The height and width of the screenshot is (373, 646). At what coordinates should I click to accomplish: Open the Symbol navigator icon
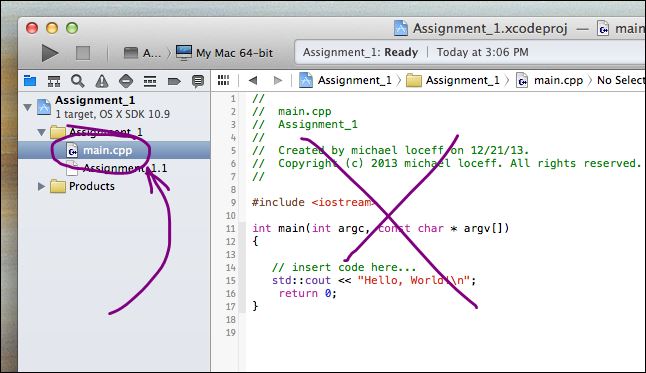pos(54,81)
